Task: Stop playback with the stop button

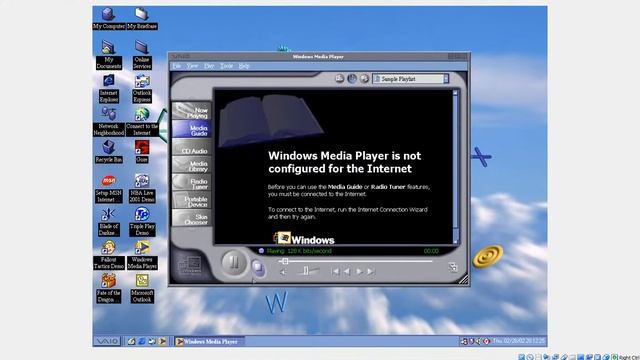Action: point(258,268)
